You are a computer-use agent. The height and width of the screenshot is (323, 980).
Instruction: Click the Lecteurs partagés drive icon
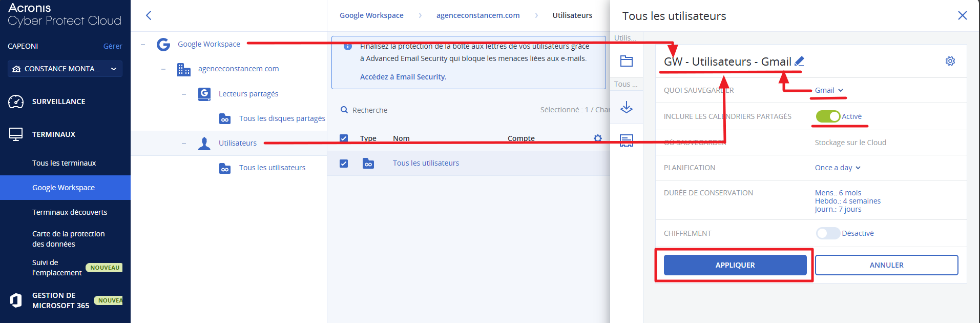click(x=204, y=94)
